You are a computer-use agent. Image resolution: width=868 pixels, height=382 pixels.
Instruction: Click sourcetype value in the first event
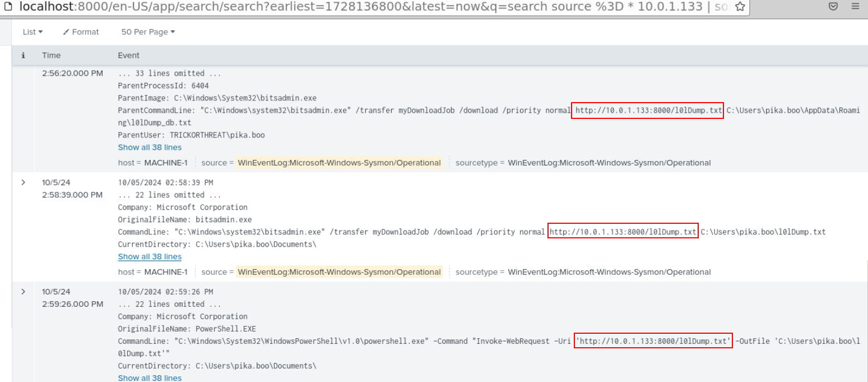point(609,163)
